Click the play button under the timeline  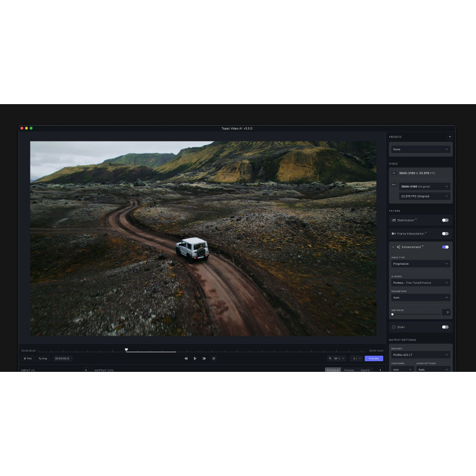pyautogui.click(x=195, y=358)
